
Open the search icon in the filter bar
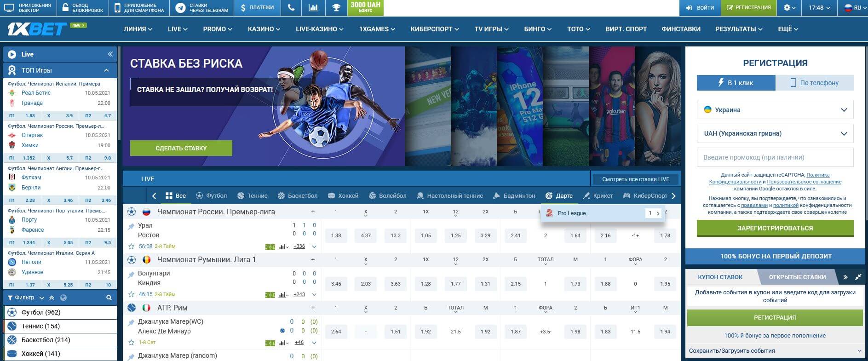(x=109, y=298)
